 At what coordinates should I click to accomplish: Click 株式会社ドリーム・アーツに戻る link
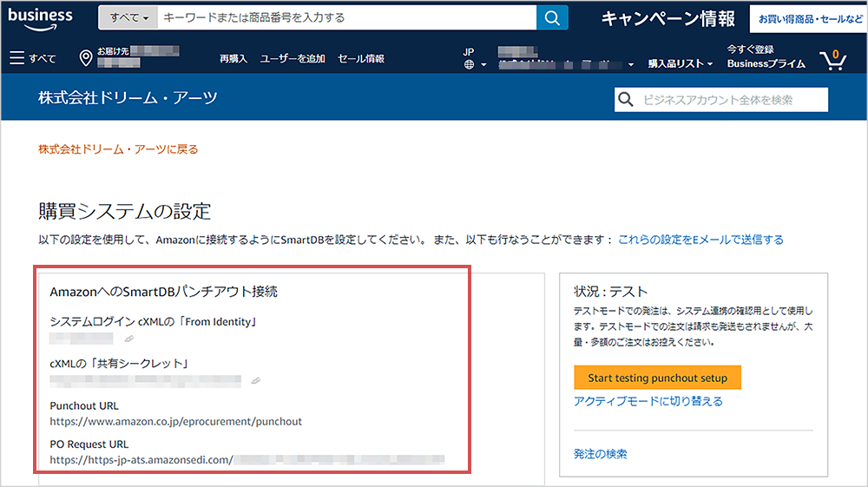point(118,149)
